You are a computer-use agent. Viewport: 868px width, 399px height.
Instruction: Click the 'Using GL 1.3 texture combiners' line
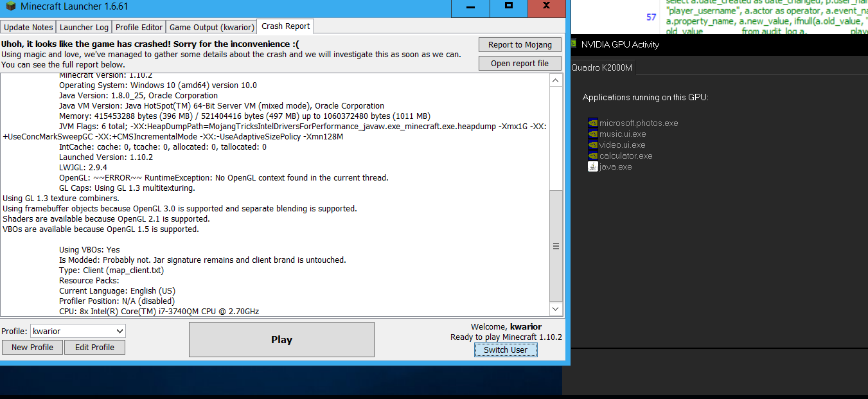[61, 199]
